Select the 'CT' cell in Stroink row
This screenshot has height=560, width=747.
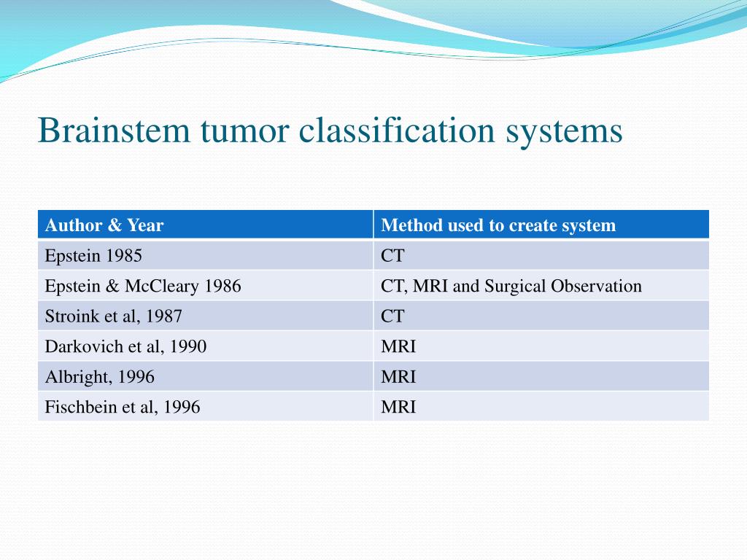point(542,316)
